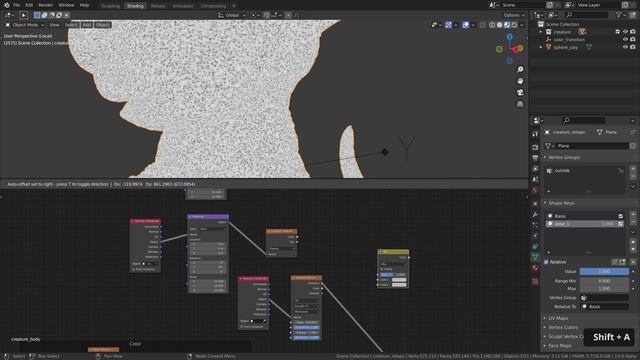The width and height of the screenshot is (640, 360).
Task: Open the Render properties tab icon
Action: 535,147
